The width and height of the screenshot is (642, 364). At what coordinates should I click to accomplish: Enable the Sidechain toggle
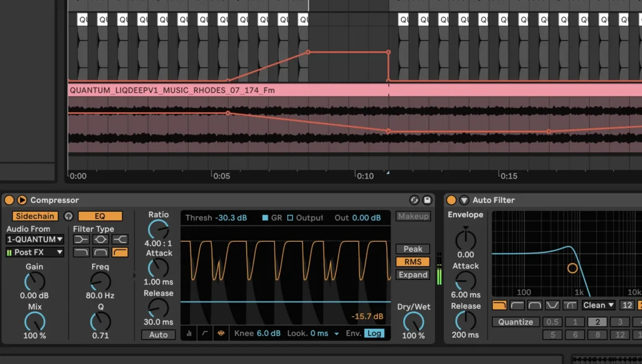point(36,216)
